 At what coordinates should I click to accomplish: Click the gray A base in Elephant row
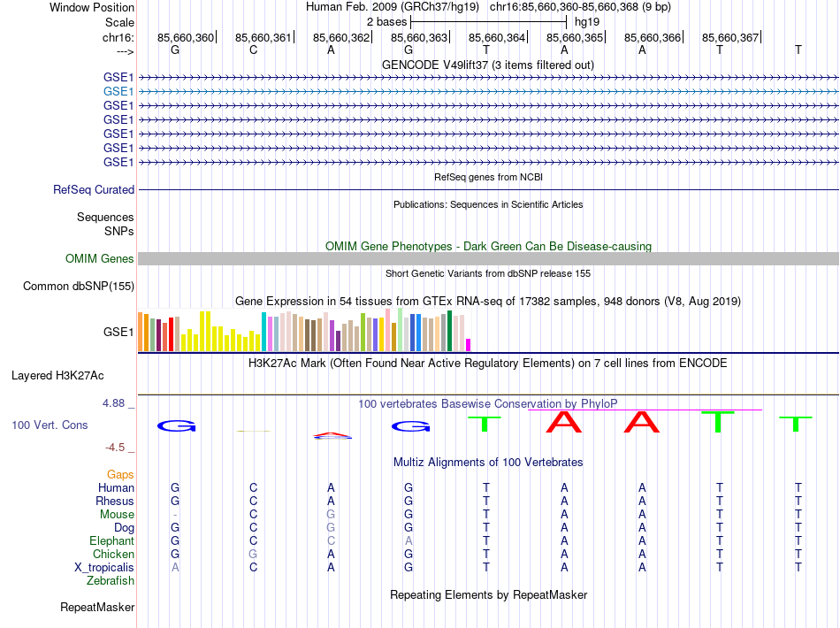pyautogui.click(x=409, y=540)
